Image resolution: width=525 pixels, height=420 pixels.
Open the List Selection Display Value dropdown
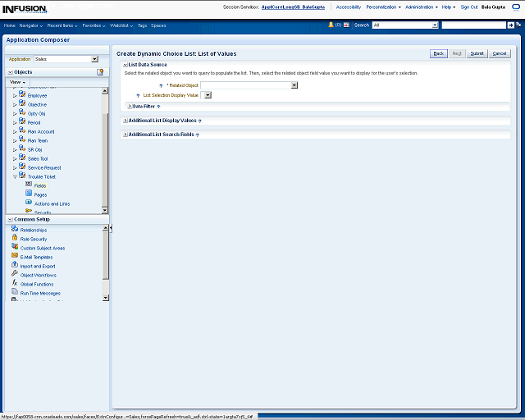pos(207,95)
